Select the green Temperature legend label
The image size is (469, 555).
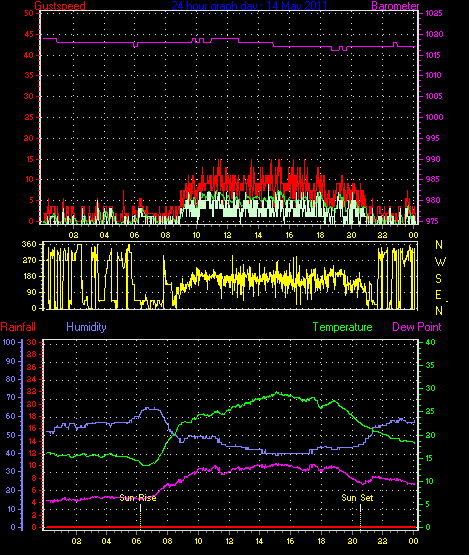coord(342,327)
